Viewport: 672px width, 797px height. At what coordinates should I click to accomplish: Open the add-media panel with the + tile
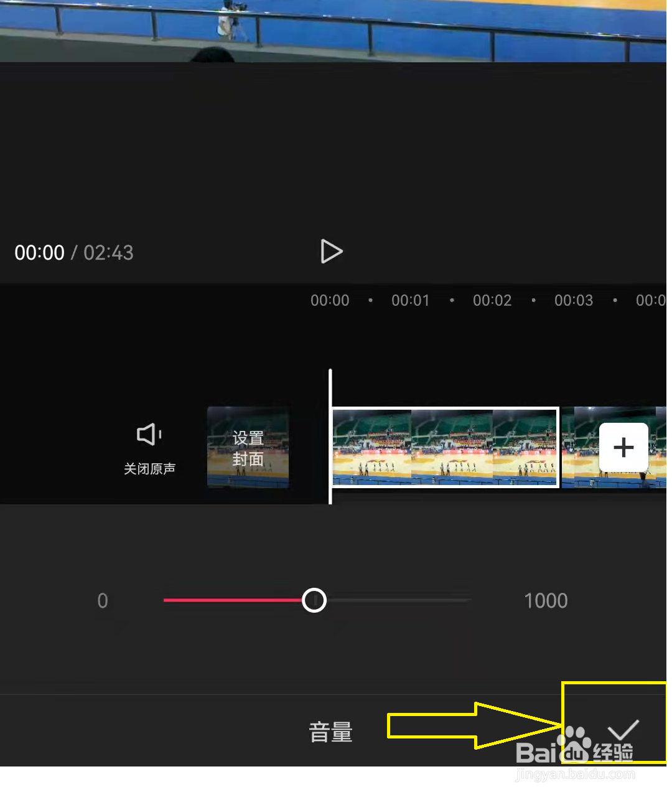(623, 446)
